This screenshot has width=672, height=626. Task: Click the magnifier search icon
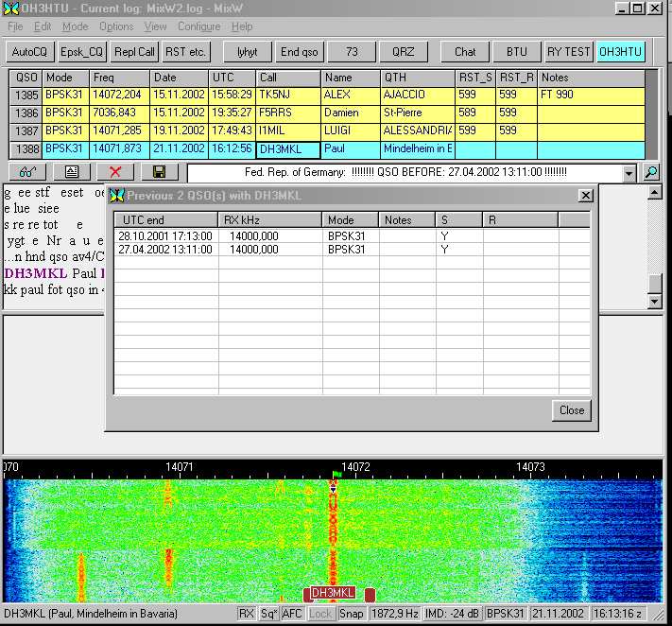click(650, 173)
